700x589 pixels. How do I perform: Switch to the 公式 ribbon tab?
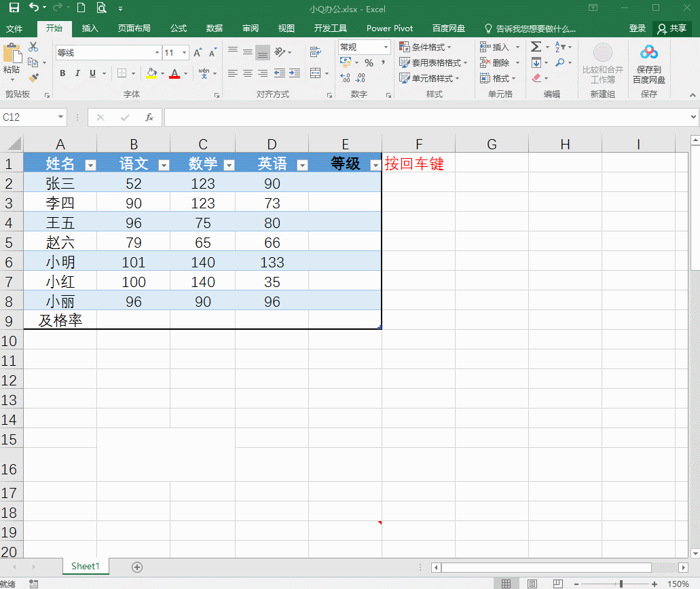point(179,28)
